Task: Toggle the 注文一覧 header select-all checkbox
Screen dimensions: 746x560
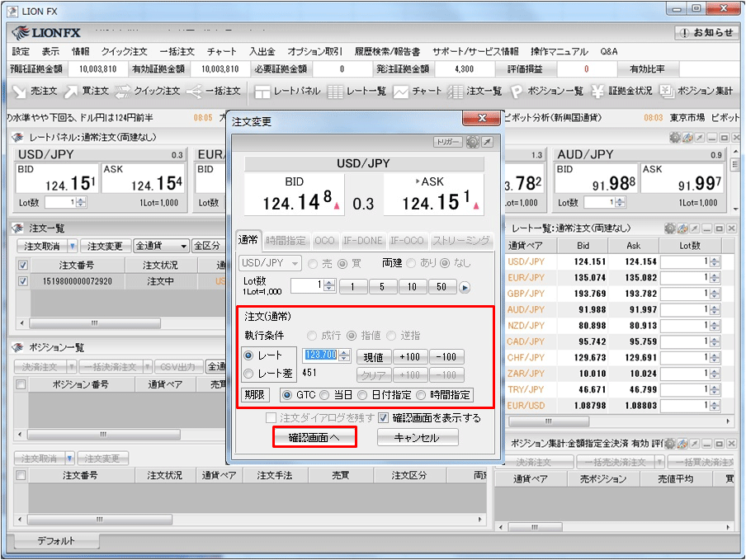Action: click(x=22, y=266)
